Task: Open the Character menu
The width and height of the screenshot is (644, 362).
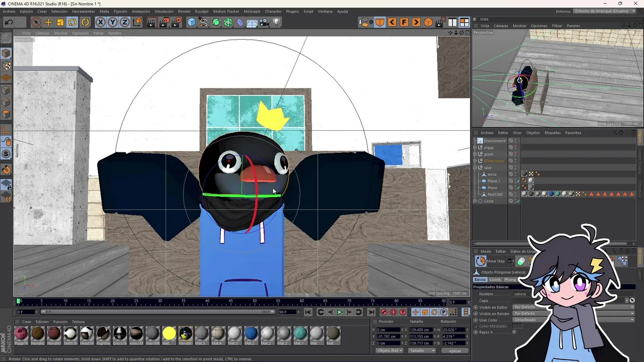Action: [x=273, y=11]
